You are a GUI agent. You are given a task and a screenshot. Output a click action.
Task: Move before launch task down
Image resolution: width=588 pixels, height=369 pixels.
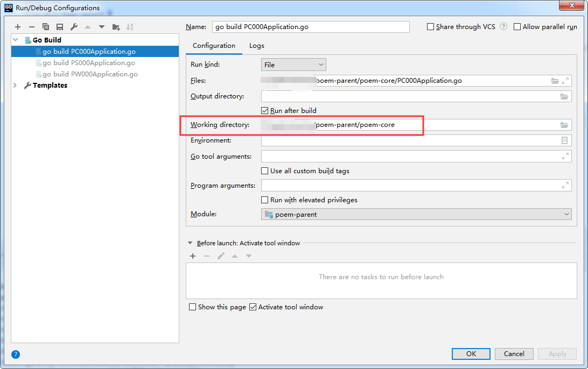click(249, 256)
